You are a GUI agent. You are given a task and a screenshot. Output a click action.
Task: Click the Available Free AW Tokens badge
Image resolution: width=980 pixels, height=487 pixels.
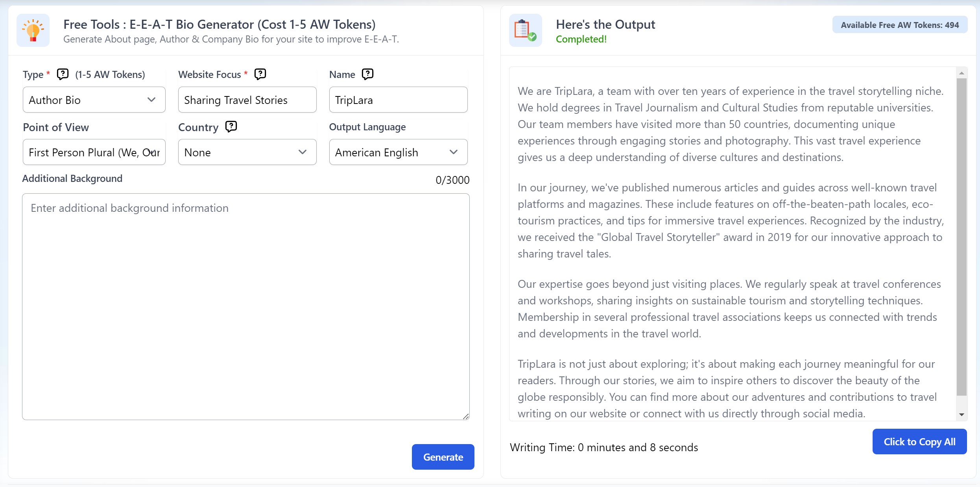click(x=900, y=25)
